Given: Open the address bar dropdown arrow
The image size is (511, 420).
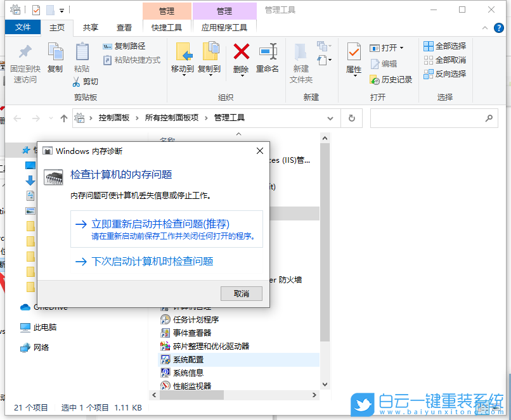Looking at the screenshot, I should [x=330, y=118].
